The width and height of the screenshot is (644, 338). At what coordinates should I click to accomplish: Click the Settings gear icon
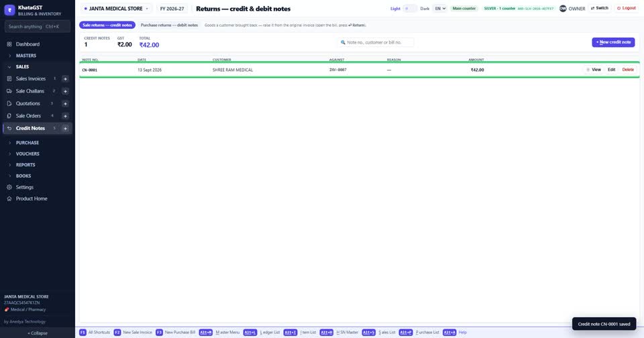pyautogui.click(x=9, y=187)
